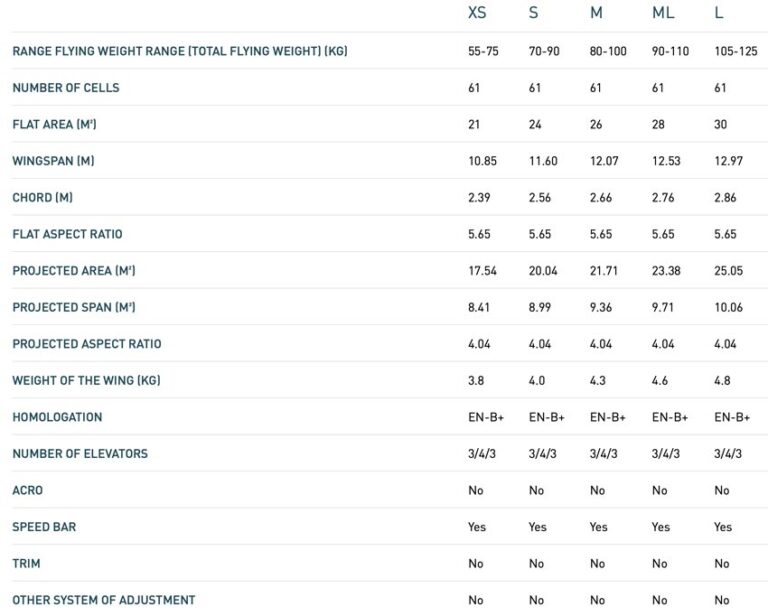Click the Homologation row label
This screenshot has height=616, width=768.
57,417
